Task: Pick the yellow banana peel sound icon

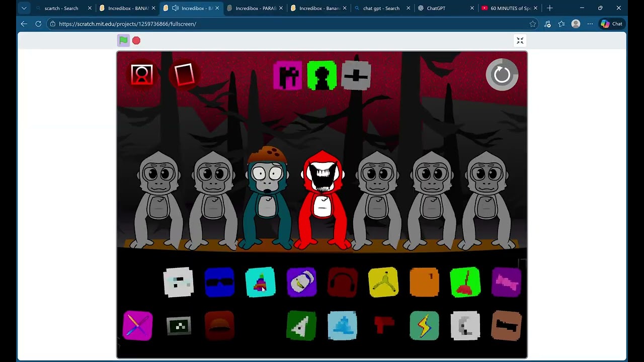Action: (383, 282)
